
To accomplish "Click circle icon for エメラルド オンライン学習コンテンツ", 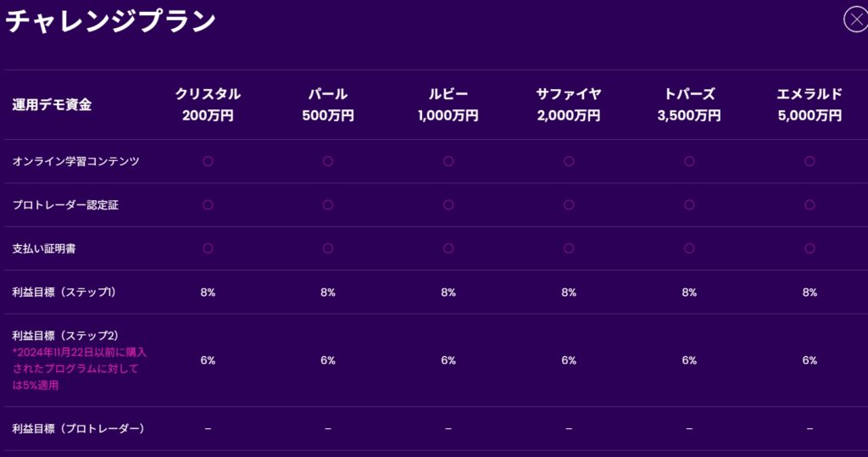I will click(810, 161).
